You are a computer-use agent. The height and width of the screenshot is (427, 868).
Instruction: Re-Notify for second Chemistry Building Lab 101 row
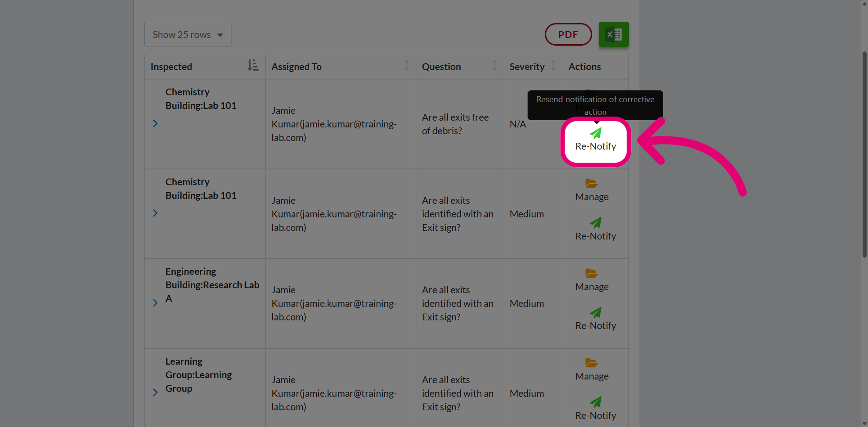[x=595, y=230]
